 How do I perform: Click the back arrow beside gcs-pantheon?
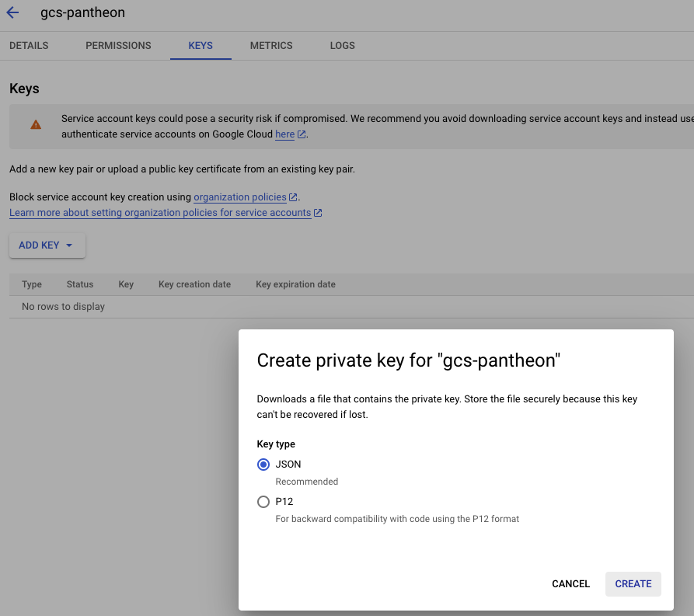pyautogui.click(x=12, y=13)
